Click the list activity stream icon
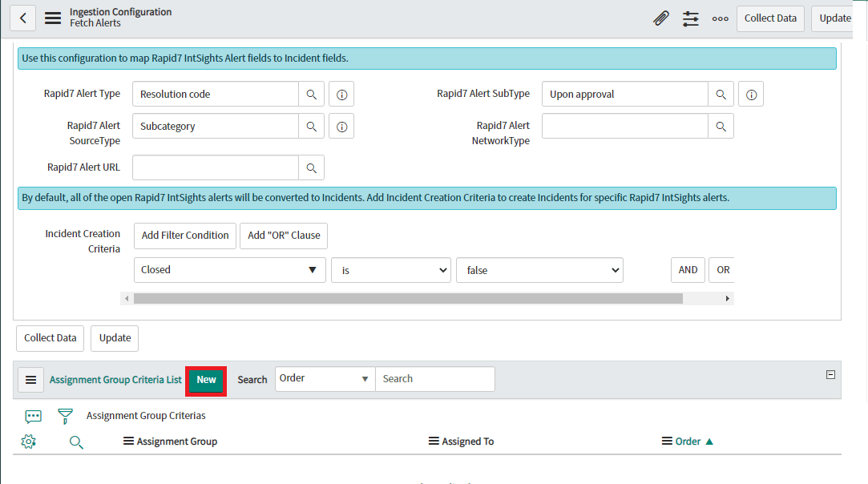The image size is (868, 484). [33, 416]
